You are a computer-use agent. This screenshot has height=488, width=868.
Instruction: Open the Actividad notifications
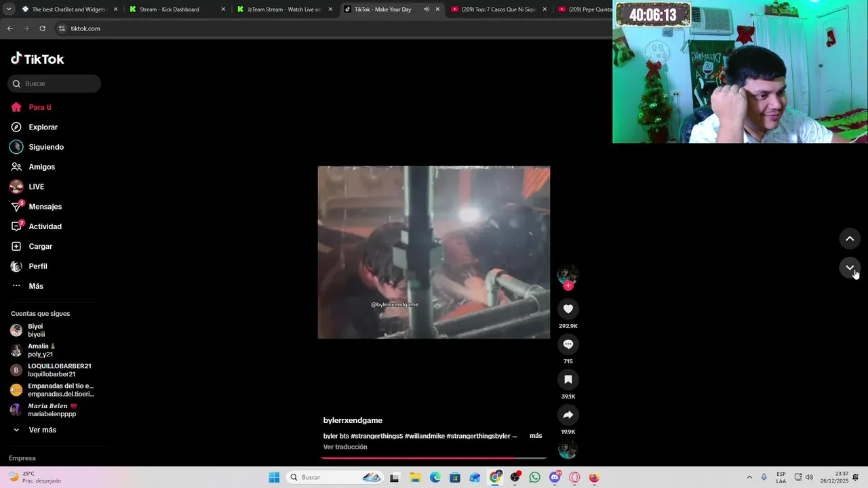(36, 226)
